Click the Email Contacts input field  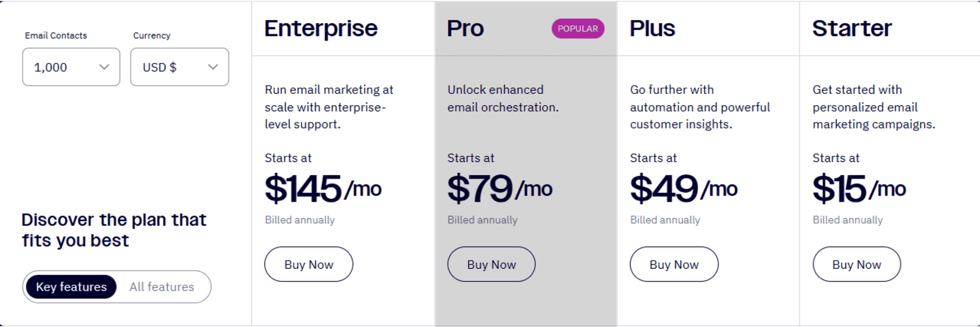pyautogui.click(x=71, y=67)
